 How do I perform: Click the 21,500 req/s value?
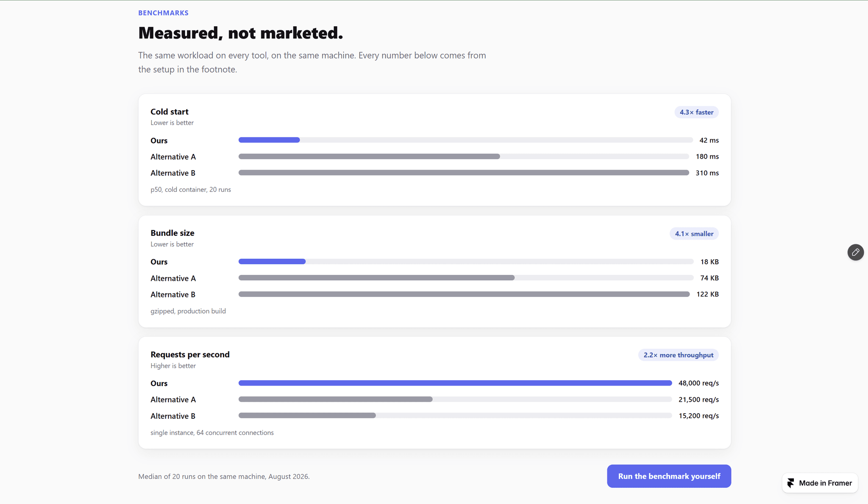pyautogui.click(x=698, y=400)
